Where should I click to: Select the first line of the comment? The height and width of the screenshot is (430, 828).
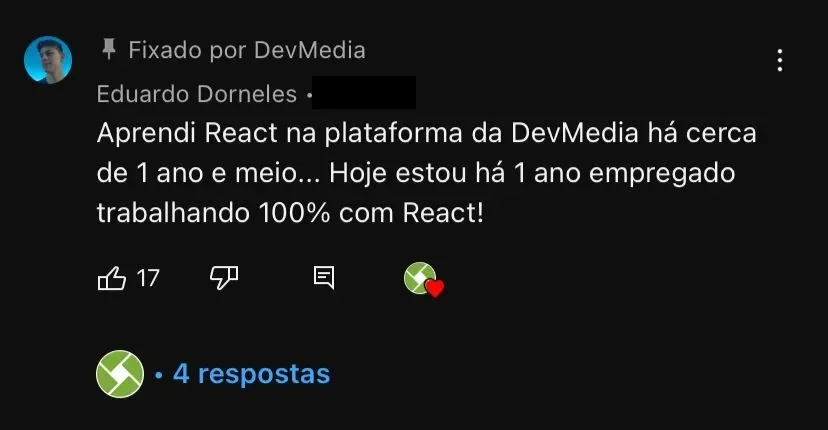point(427,133)
